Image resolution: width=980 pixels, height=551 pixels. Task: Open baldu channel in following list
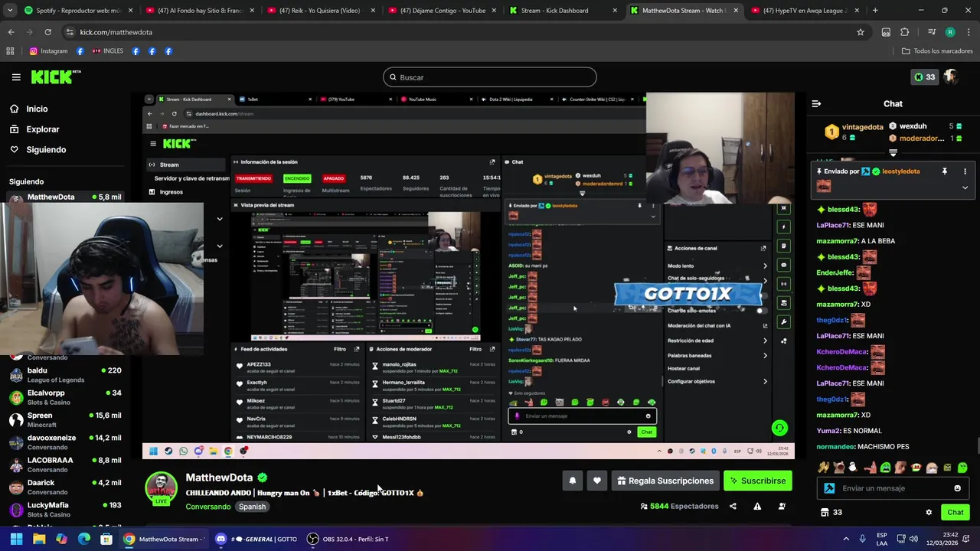point(65,375)
